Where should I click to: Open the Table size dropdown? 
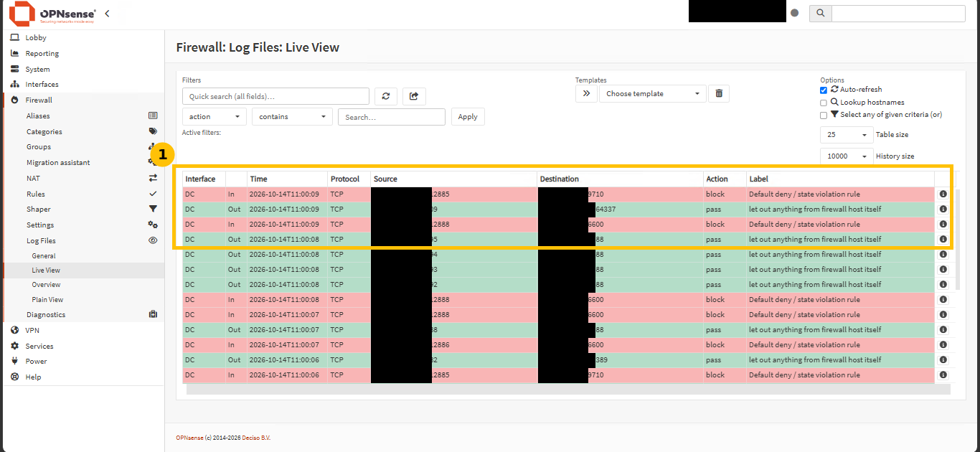847,135
